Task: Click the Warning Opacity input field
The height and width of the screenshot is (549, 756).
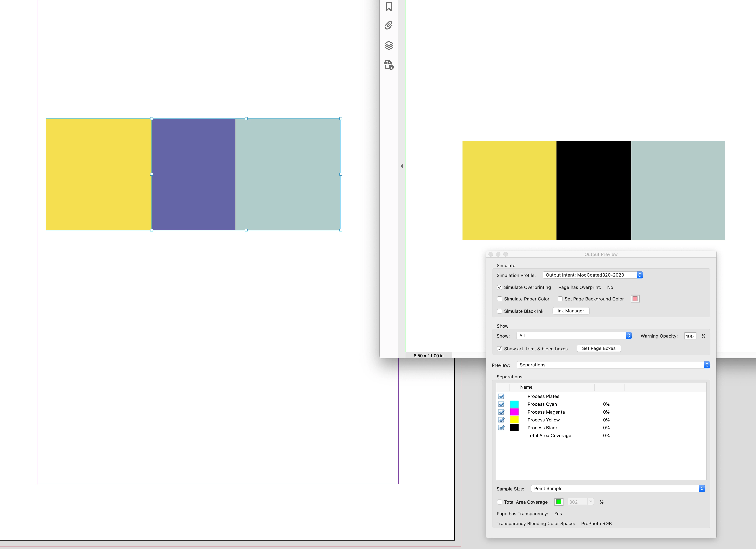Action: [x=690, y=336]
